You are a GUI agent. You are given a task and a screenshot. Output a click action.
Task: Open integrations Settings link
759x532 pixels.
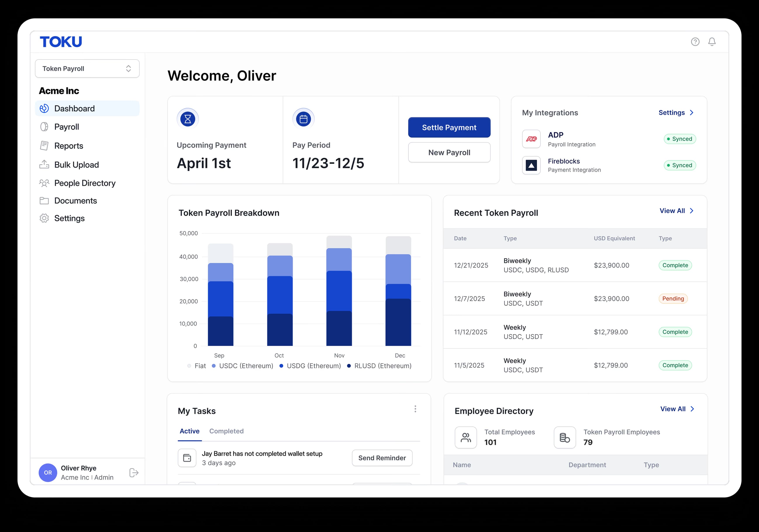click(x=672, y=113)
